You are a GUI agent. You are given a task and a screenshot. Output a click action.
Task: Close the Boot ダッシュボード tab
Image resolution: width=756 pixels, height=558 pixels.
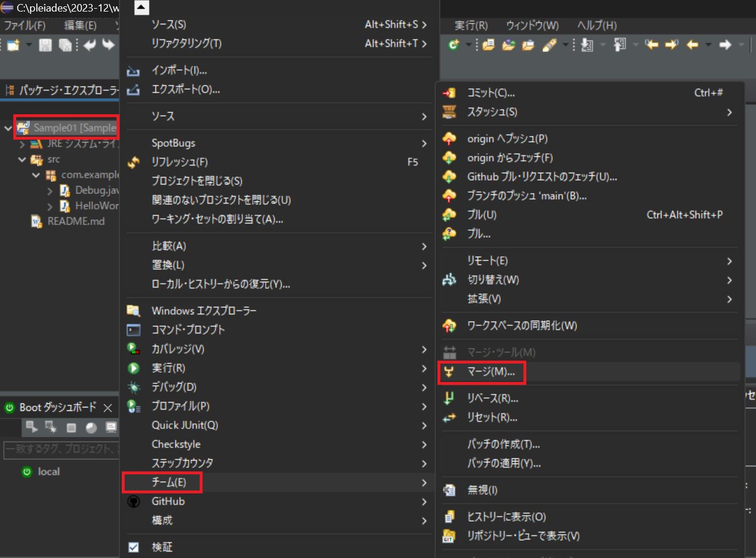click(107, 408)
